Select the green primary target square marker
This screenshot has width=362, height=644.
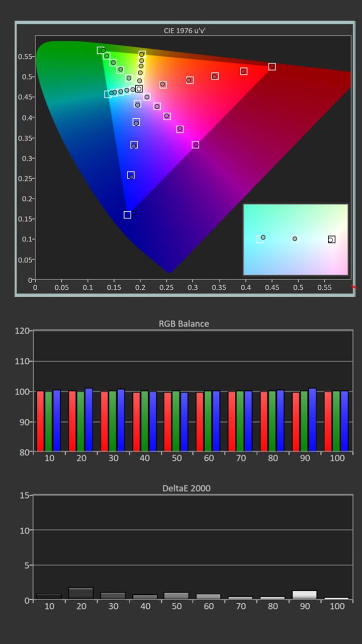point(101,50)
